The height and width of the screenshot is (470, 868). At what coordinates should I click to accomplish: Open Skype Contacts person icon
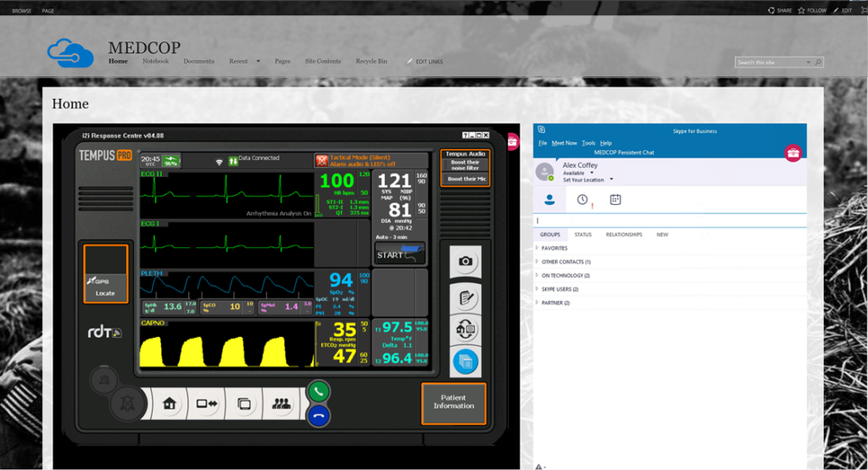549,199
